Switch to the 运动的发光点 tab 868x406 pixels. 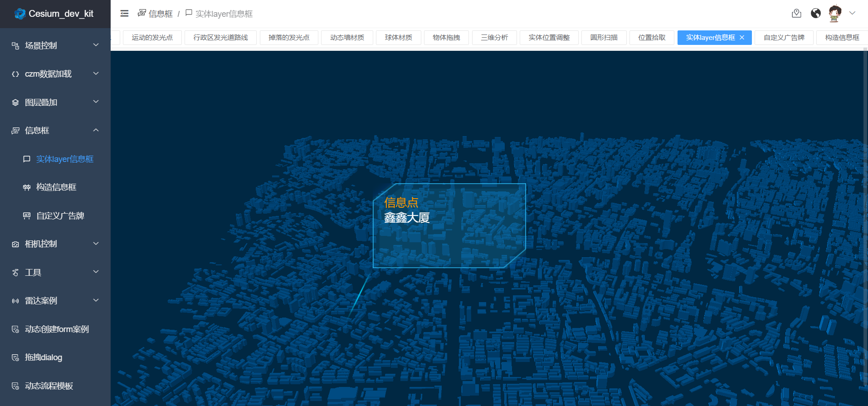[152, 38]
